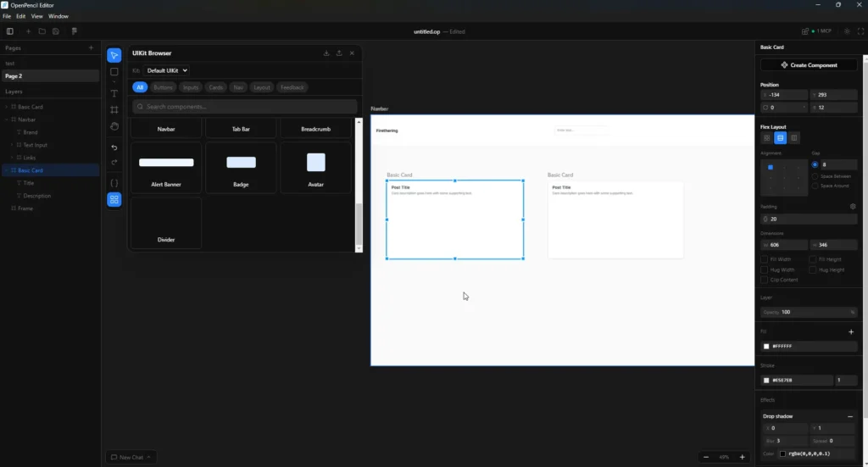Click the Fill color swatch #FFFFFF

click(x=766, y=347)
